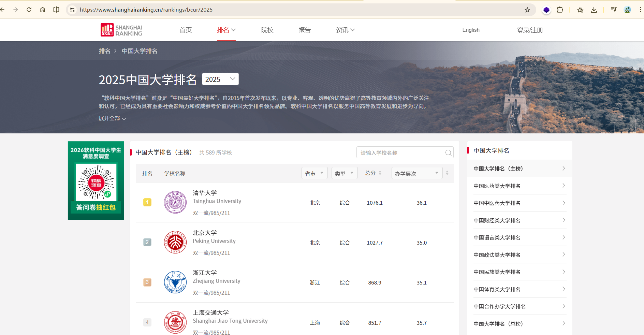This screenshot has height=335, width=644.
Task: Click the search magnifier icon in school search
Action: coord(448,153)
